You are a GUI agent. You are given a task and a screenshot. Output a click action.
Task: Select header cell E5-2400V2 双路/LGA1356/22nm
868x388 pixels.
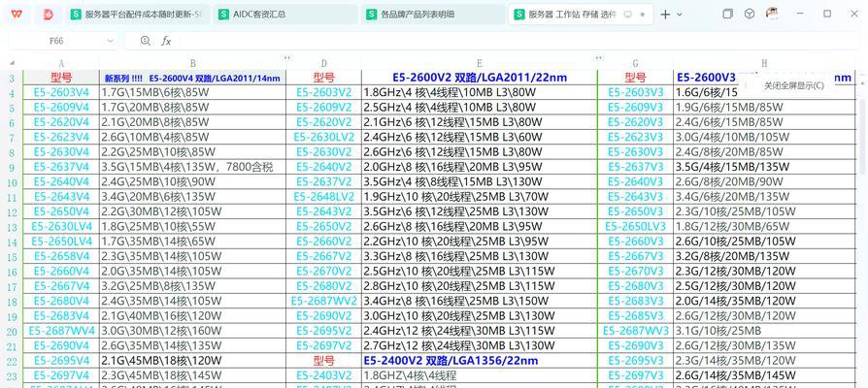[480, 361]
